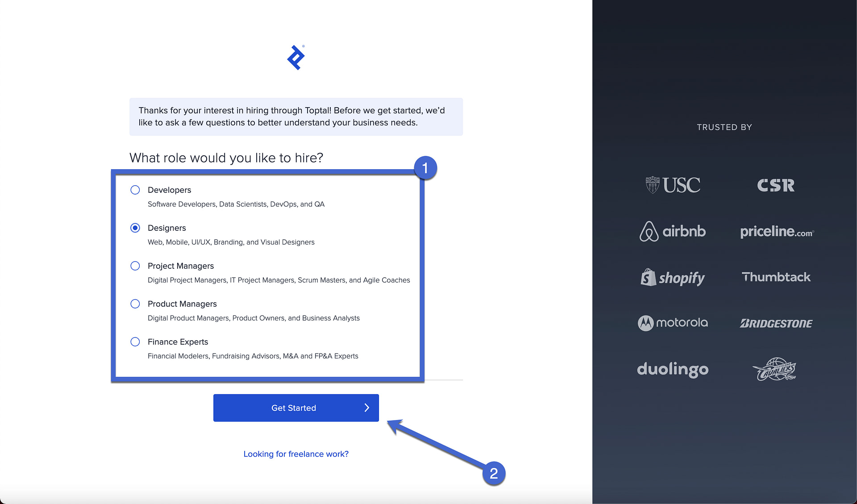Viewport: 857px width, 504px height.
Task: Click the Get Started button
Action: (x=295, y=408)
